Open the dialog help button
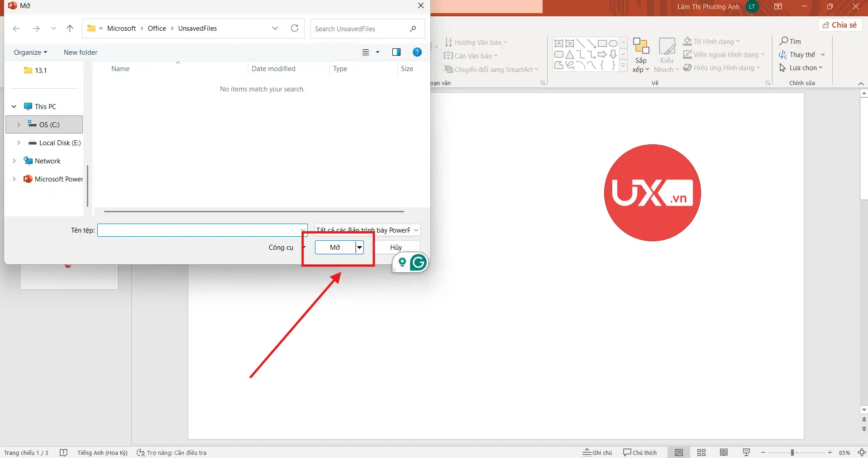This screenshot has width=868, height=458. click(x=417, y=52)
